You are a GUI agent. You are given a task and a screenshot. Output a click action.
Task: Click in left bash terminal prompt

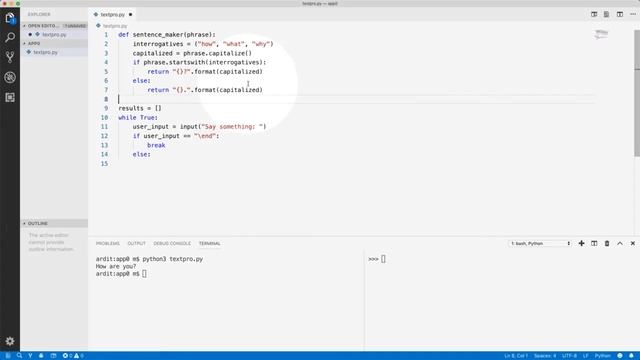(x=144, y=274)
